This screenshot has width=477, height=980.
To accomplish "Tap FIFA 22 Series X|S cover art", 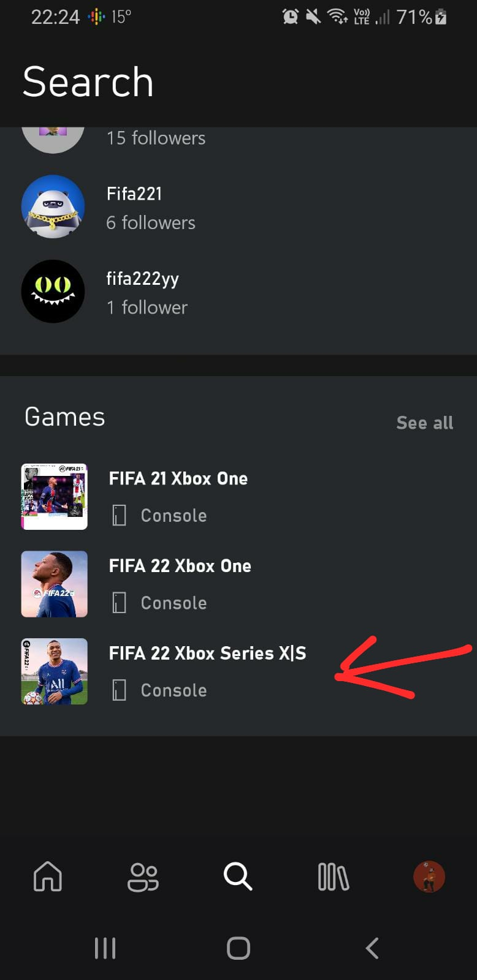I will tap(55, 671).
